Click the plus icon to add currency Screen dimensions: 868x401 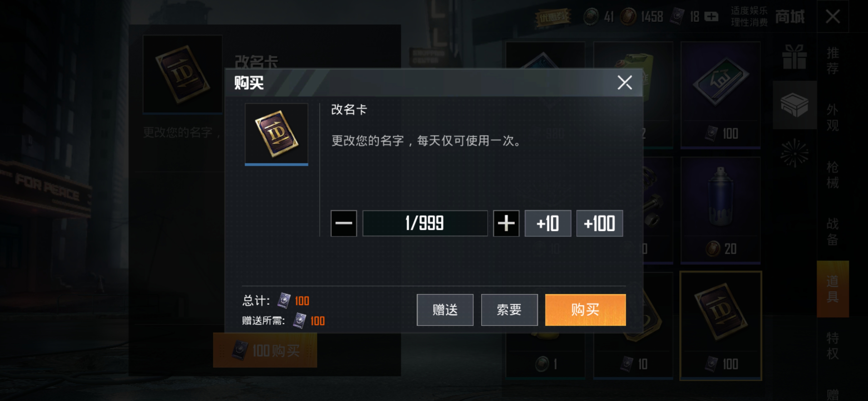click(711, 16)
